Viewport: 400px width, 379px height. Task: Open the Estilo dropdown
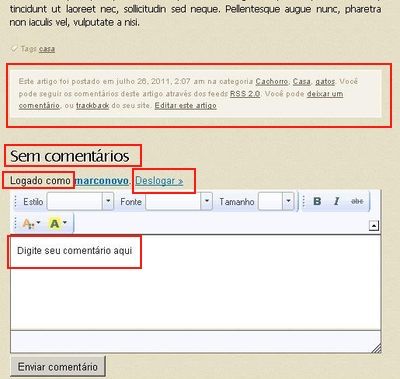pyautogui.click(x=80, y=201)
